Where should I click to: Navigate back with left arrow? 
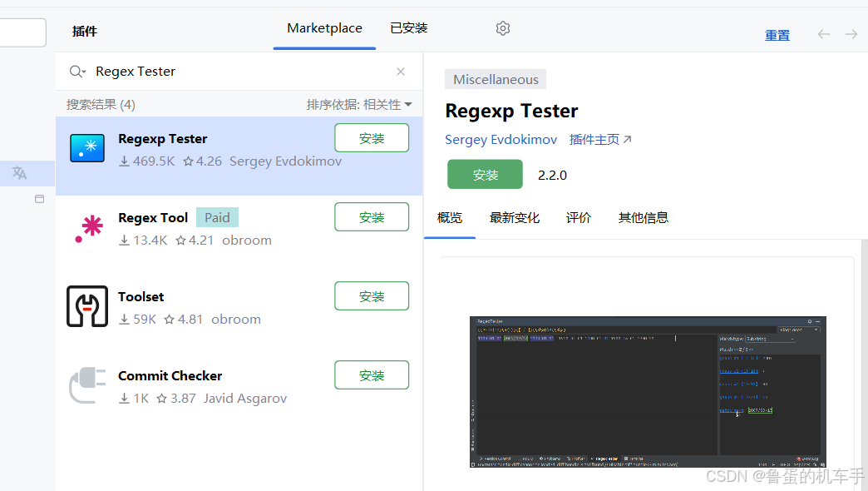point(824,34)
